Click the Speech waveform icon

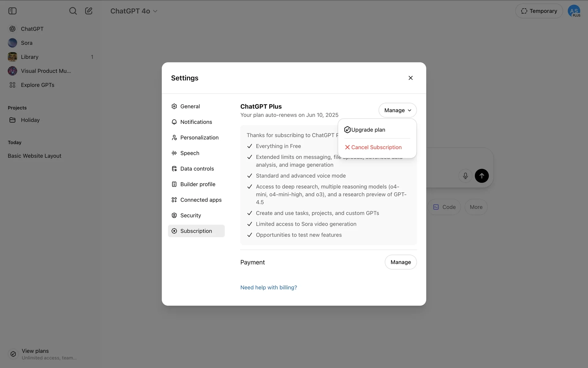pos(174,153)
